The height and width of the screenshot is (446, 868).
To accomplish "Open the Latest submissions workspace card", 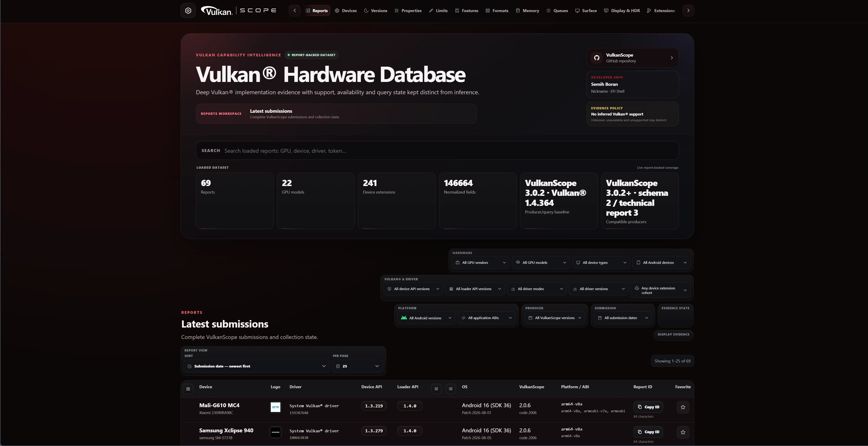I will [x=336, y=113].
